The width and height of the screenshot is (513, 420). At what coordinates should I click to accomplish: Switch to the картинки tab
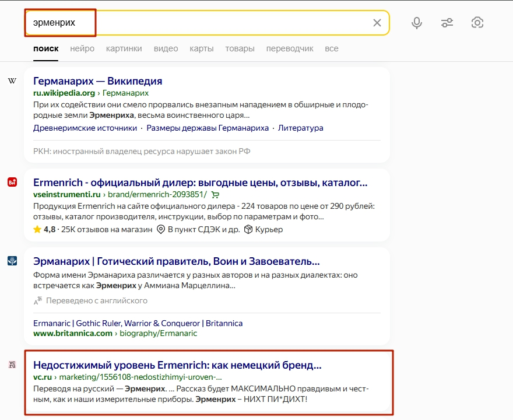[124, 48]
